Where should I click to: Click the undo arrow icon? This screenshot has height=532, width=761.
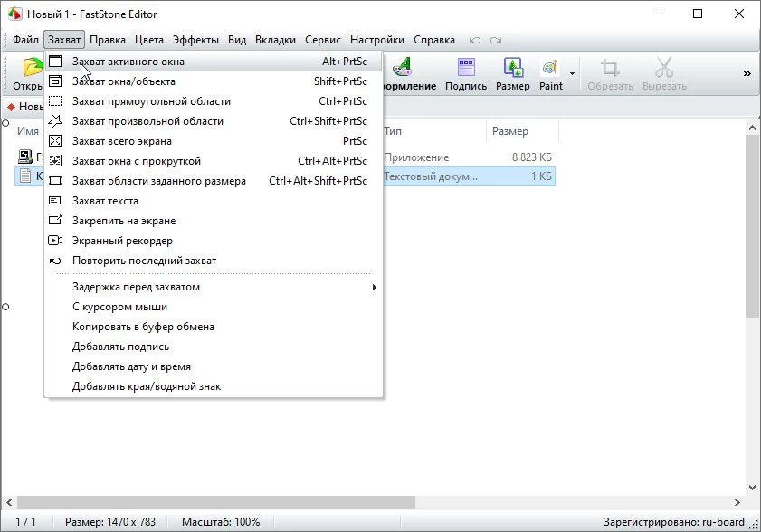coord(475,41)
